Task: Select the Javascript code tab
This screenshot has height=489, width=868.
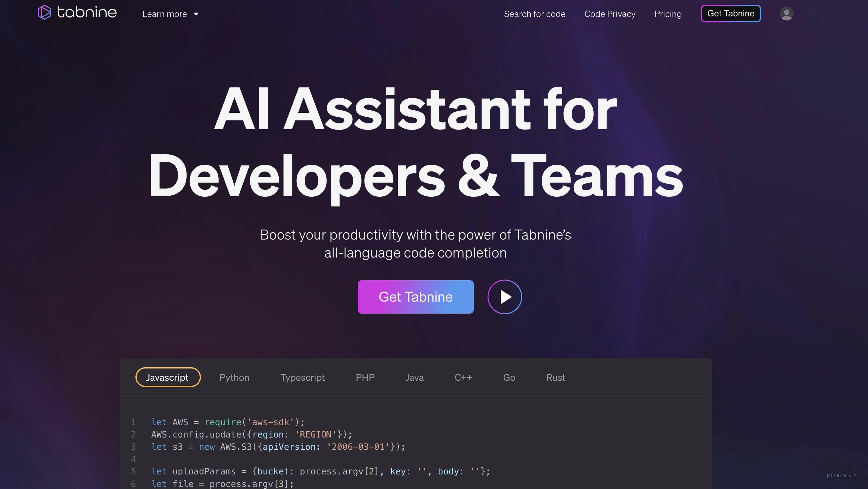Action: [x=167, y=377]
